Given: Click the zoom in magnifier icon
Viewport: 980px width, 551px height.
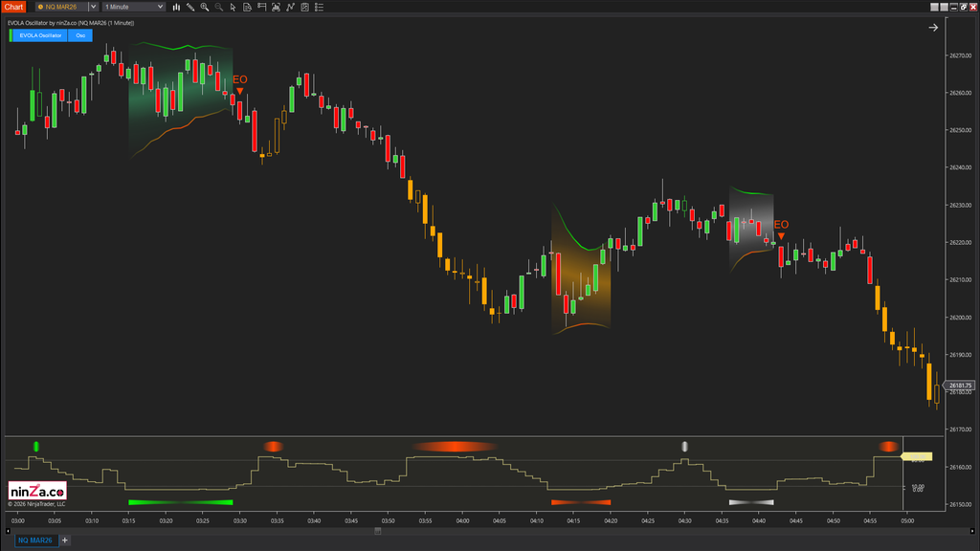Looking at the screenshot, I should click(205, 7).
